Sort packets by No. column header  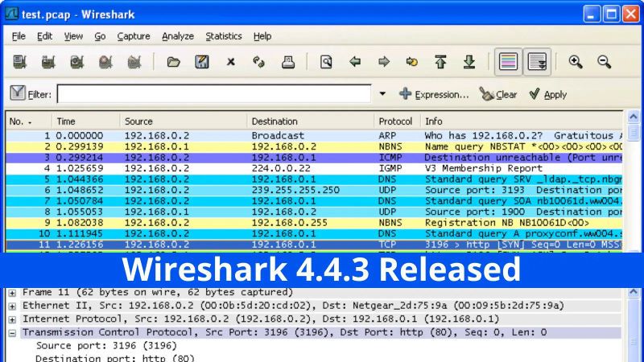pos(29,121)
